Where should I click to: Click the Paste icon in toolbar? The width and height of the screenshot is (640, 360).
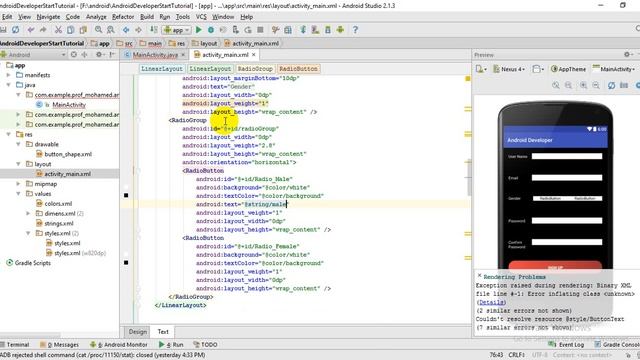pos(83,30)
